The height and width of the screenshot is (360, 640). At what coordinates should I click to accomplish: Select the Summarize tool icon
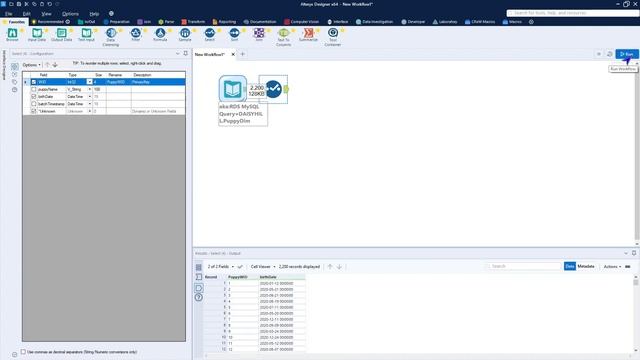tap(308, 33)
